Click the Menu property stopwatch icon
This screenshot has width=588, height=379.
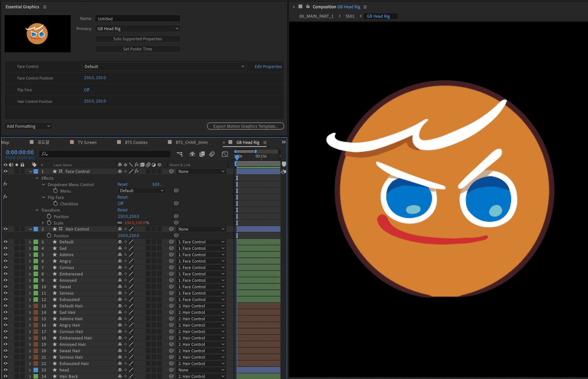(55, 191)
